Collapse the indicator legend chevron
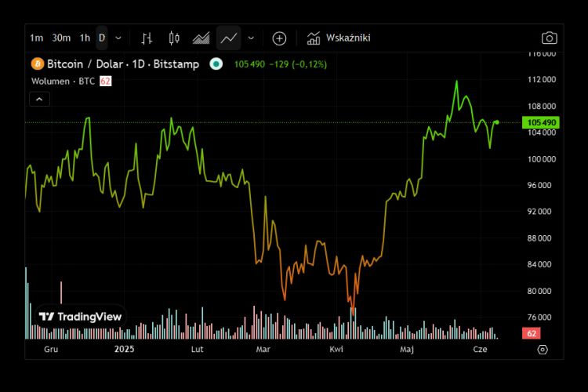Viewport: 588px width, 392px height. click(39, 99)
